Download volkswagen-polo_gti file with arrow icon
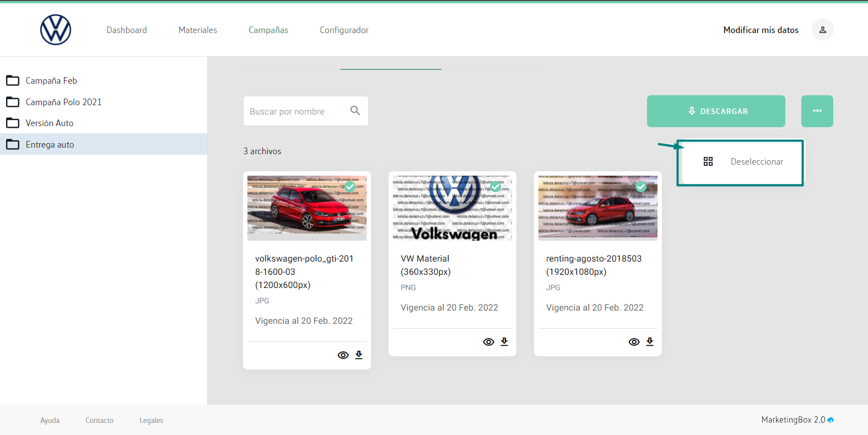 (x=359, y=355)
